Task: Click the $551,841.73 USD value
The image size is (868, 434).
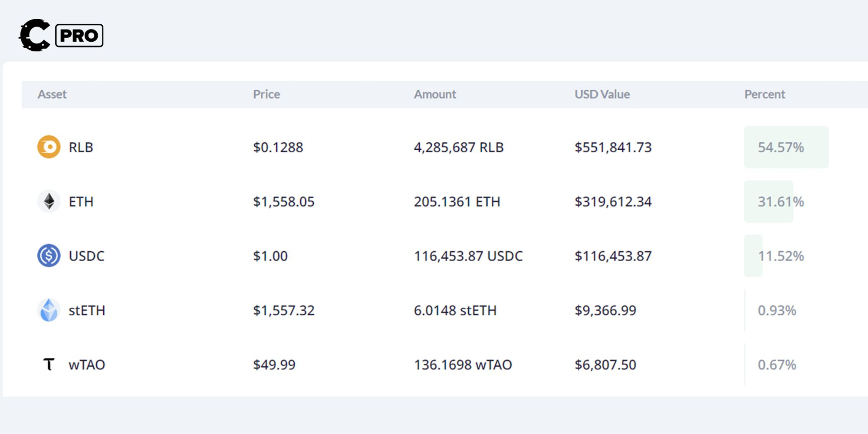Action: [613, 147]
